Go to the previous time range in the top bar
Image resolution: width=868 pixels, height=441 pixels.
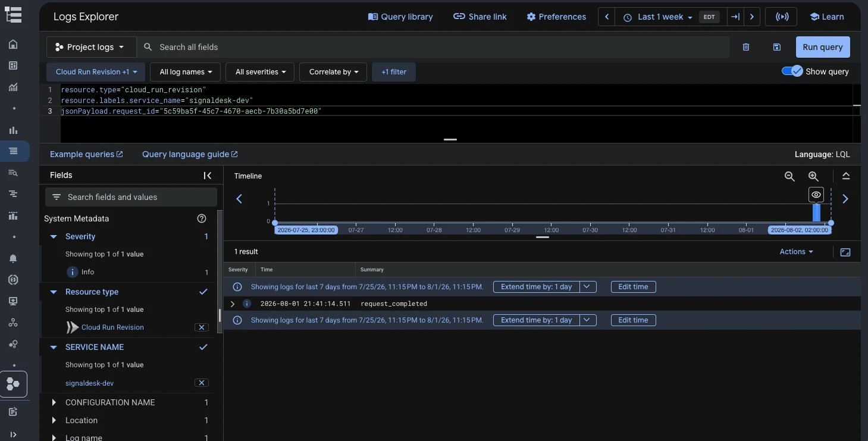pyautogui.click(x=607, y=17)
